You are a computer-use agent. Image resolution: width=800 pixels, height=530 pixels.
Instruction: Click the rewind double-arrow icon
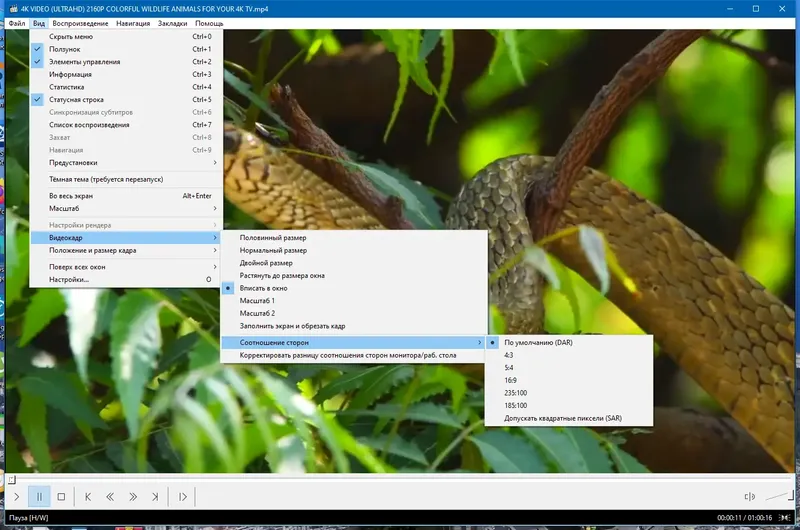tap(110, 496)
